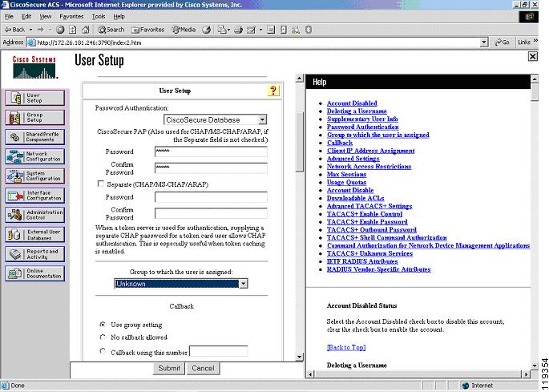Close the User Setup panel with X
This screenshot has width=549, height=392.
pos(532,56)
